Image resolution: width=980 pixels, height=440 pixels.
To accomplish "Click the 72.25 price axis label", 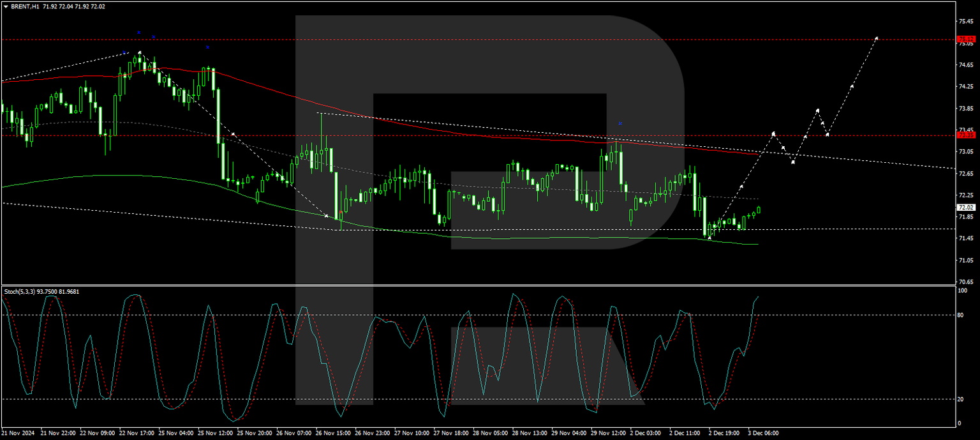I will tap(965, 195).
